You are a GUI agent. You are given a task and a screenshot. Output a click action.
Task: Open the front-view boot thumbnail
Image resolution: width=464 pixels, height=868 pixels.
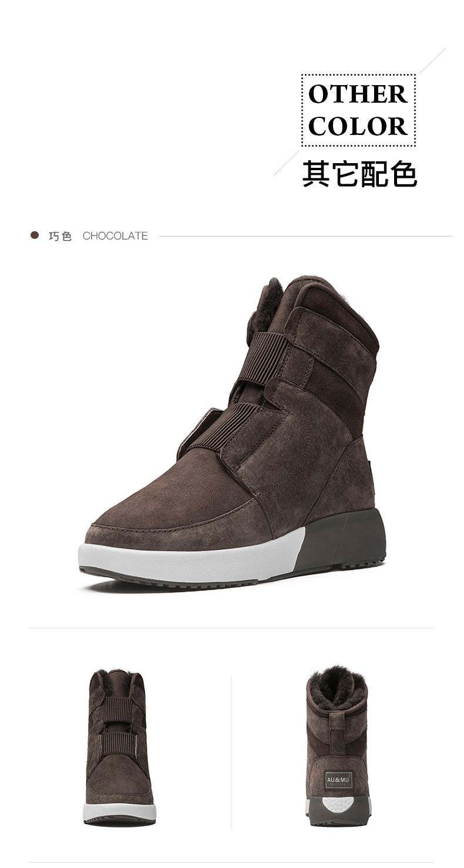pos(120,747)
